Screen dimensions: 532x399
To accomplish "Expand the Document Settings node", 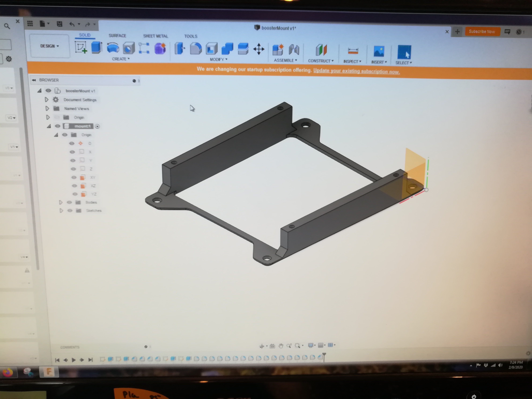I will 46,99.
